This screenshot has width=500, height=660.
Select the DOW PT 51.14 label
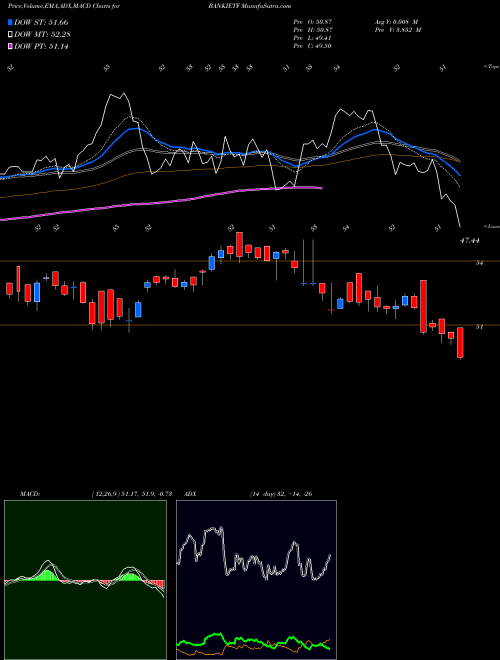[41, 46]
